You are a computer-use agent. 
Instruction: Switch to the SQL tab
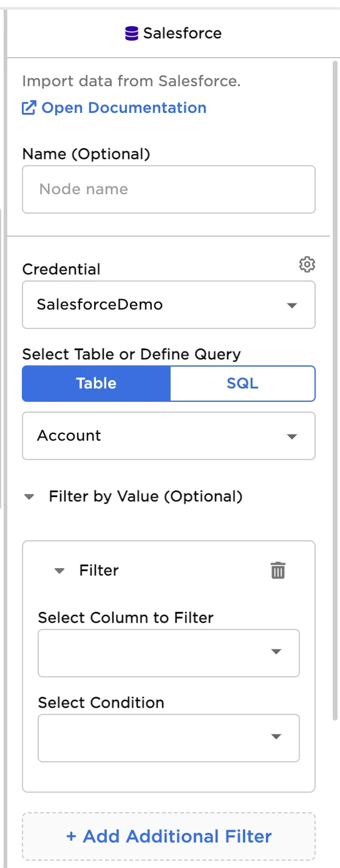tap(242, 384)
